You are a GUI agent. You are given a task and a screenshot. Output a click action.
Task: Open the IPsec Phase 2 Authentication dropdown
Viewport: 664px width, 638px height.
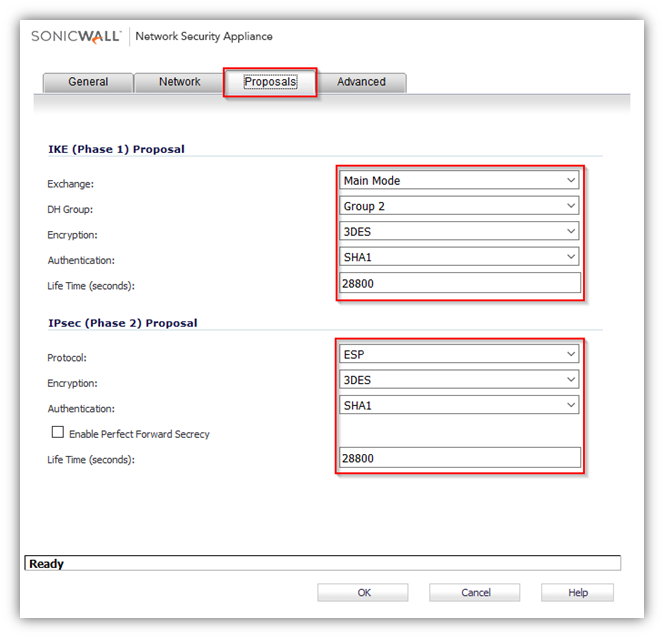[460, 405]
